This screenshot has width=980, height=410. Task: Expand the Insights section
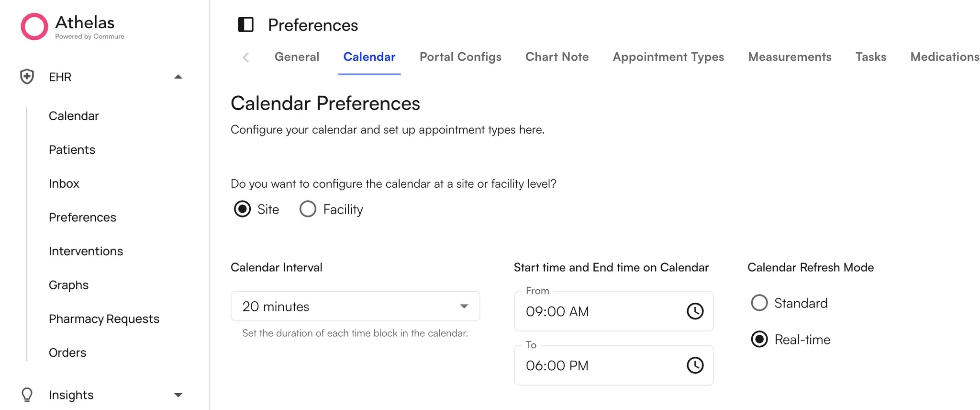178,395
